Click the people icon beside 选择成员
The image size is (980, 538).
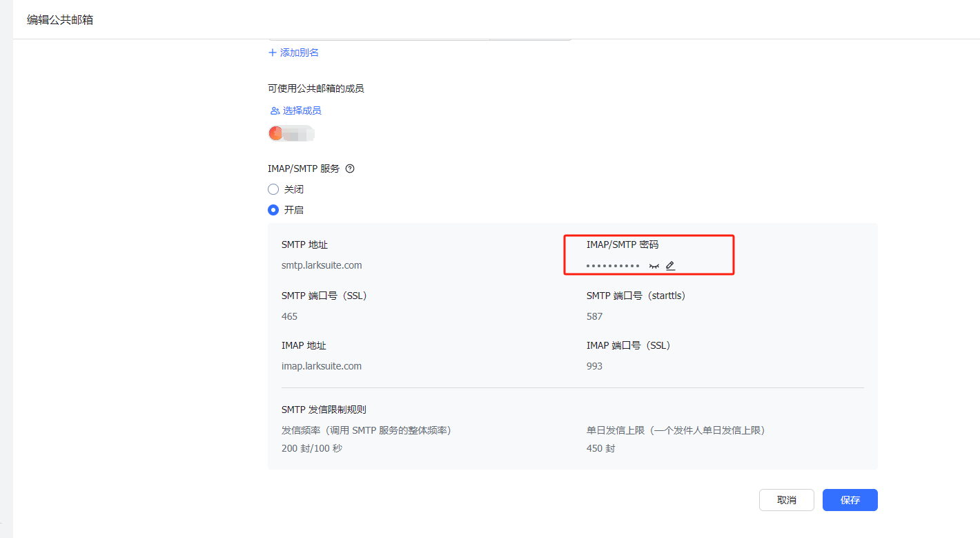(x=275, y=111)
